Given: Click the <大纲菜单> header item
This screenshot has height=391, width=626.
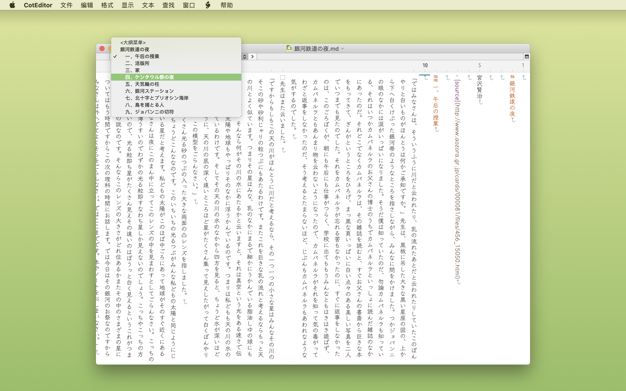Looking at the screenshot, I should 176,42.
